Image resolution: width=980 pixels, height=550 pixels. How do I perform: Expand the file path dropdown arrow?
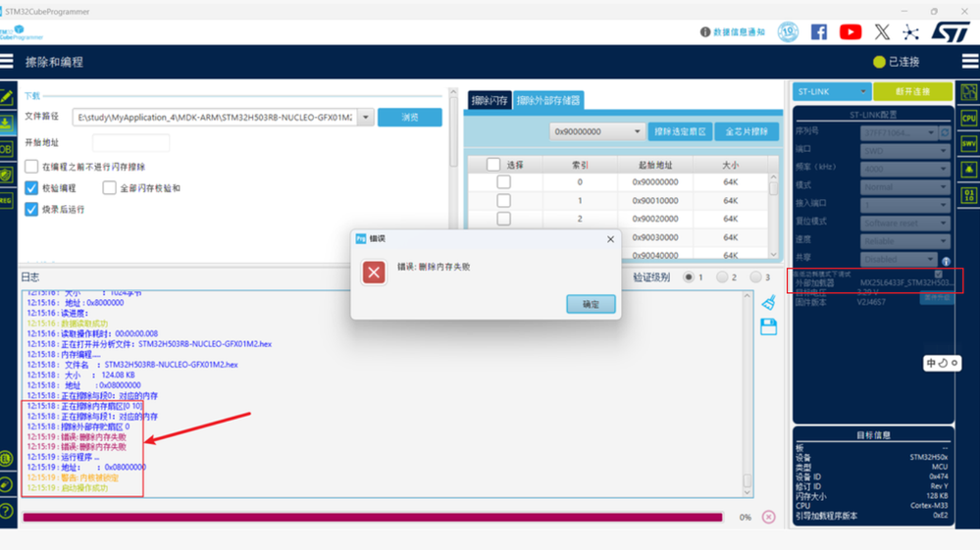coord(366,118)
